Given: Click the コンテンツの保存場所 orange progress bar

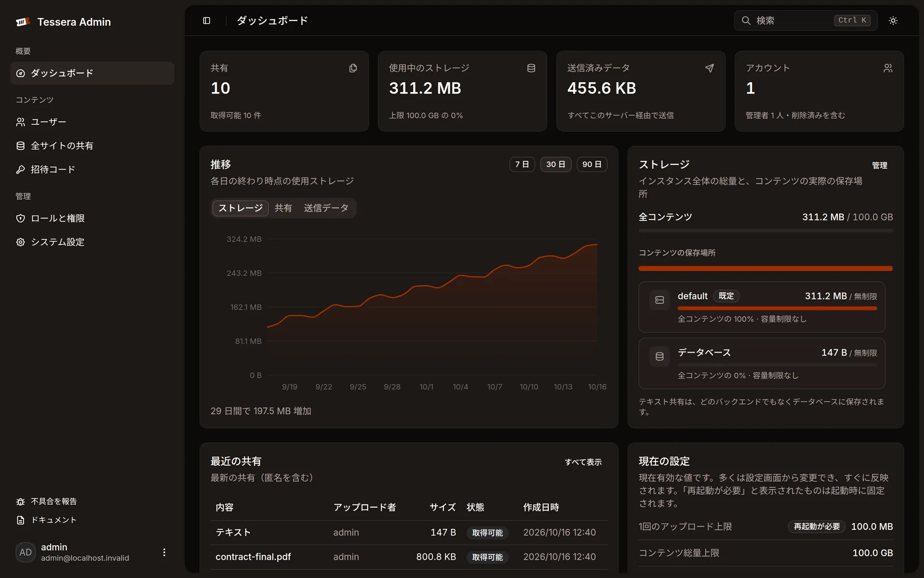Looking at the screenshot, I should click(x=765, y=268).
